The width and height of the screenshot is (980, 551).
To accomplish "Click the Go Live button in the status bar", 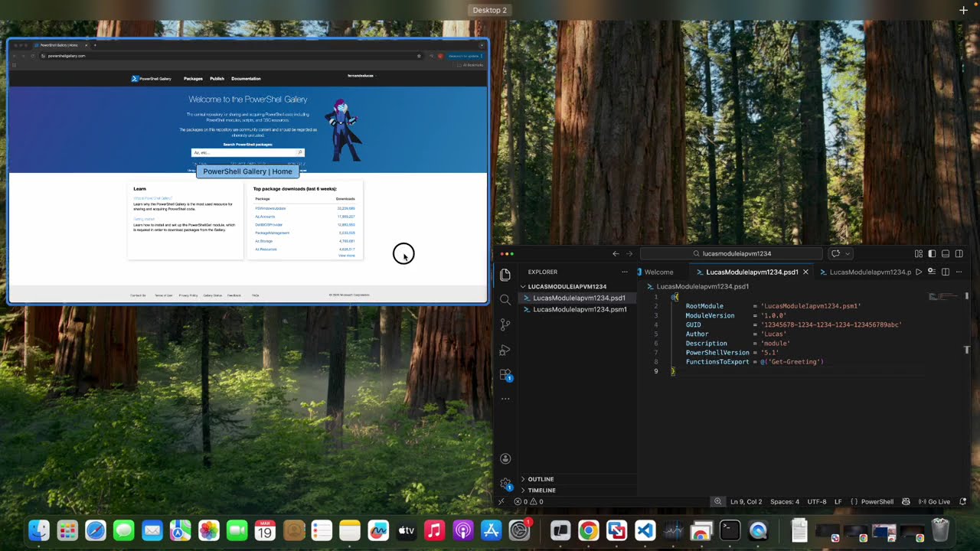I will pos(934,502).
